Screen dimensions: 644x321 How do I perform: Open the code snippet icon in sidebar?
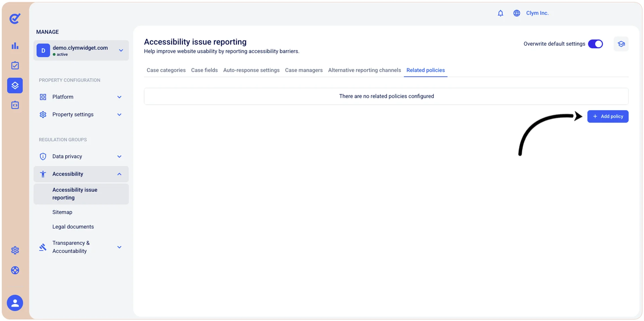(15, 105)
